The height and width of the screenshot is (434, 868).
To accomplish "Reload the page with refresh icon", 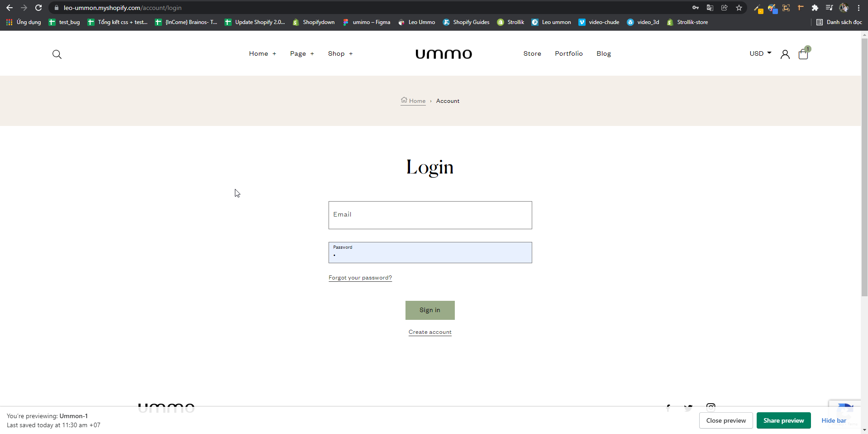I will pyautogui.click(x=38, y=8).
